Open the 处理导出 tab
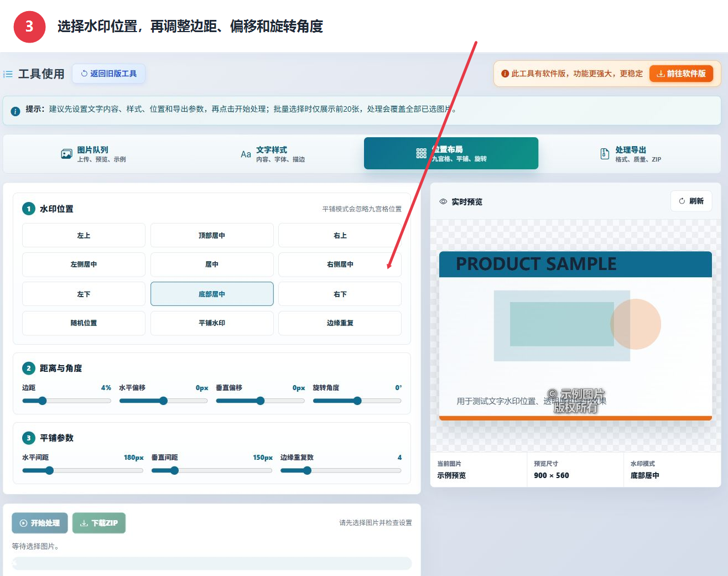This screenshot has width=728, height=576. point(631,154)
